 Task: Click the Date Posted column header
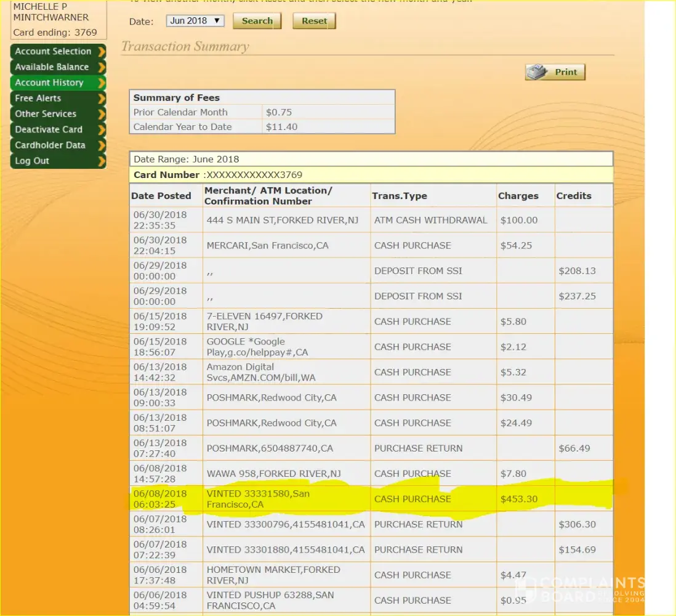161,196
